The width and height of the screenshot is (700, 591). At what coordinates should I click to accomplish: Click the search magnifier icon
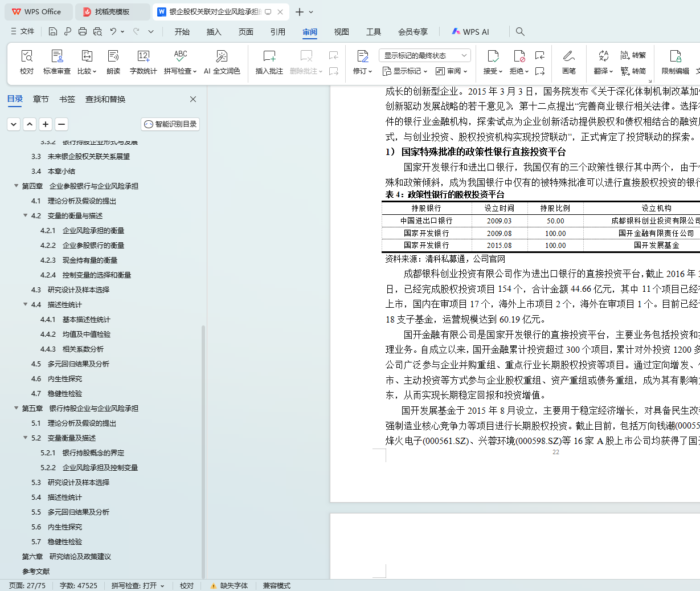tap(520, 32)
